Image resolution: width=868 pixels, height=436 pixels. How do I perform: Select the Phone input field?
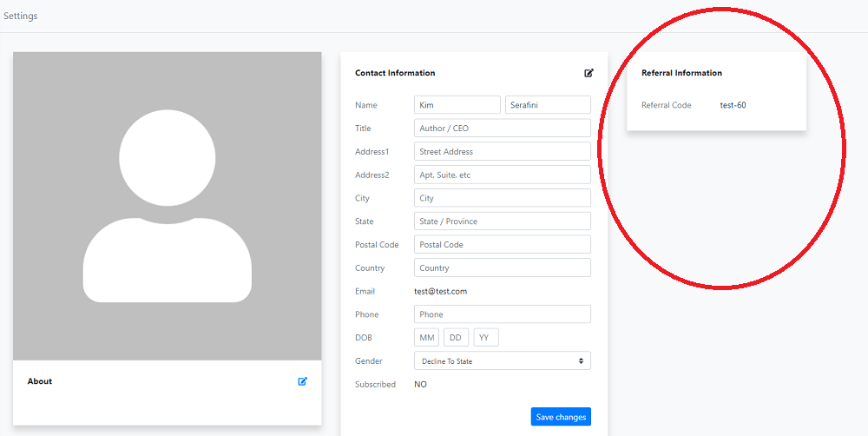click(x=502, y=314)
